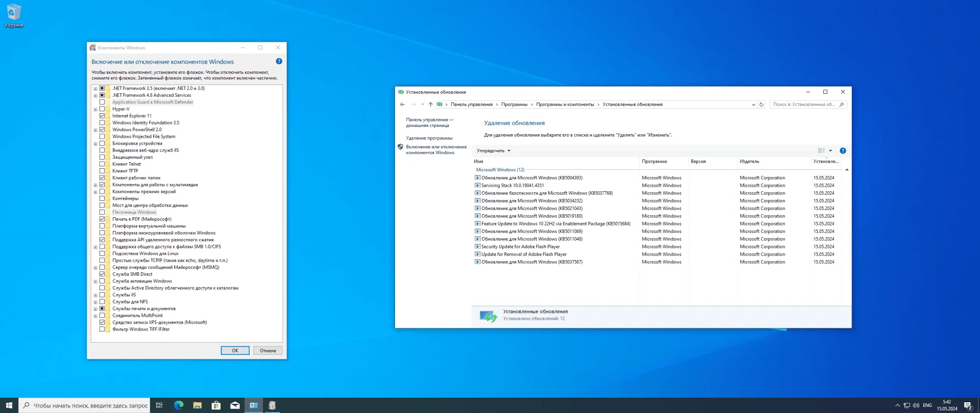The width and height of the screenshot is (980, 413).
Task: Sort updates by the Версия column header
Action: point(713,162)
